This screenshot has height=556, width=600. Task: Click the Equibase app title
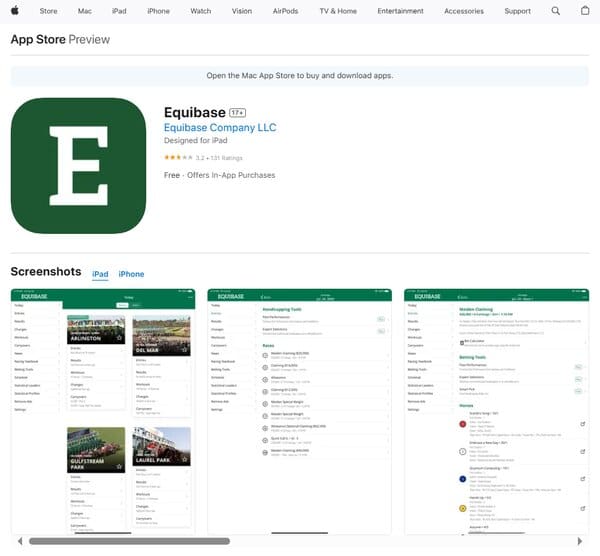point(195,113)
